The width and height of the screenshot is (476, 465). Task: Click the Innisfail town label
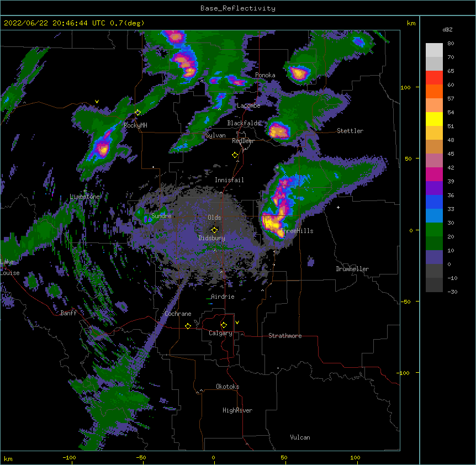click(x=229, y=180)
